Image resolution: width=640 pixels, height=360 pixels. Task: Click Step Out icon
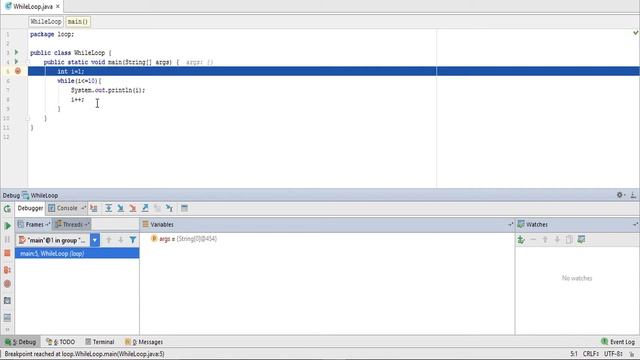(x=145, y=209)
